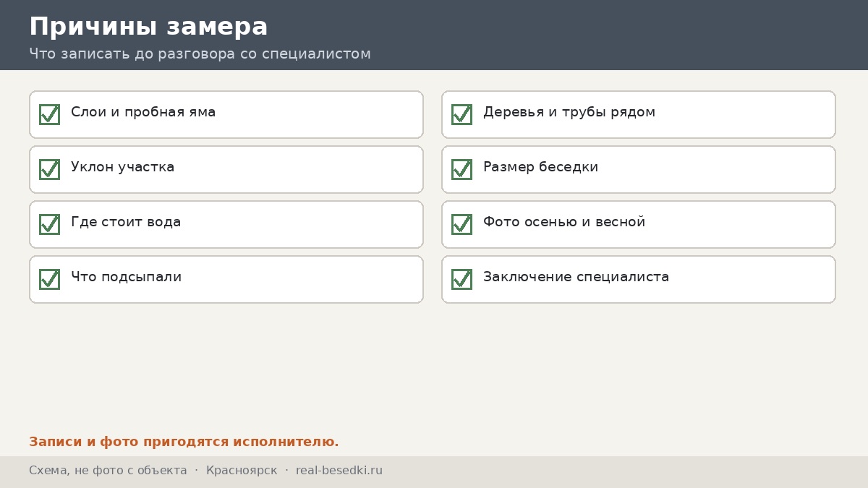Uncheck the 'Заключение специалиста' checkbox
This screenshot has width=868, height=488.
[461, 279]
